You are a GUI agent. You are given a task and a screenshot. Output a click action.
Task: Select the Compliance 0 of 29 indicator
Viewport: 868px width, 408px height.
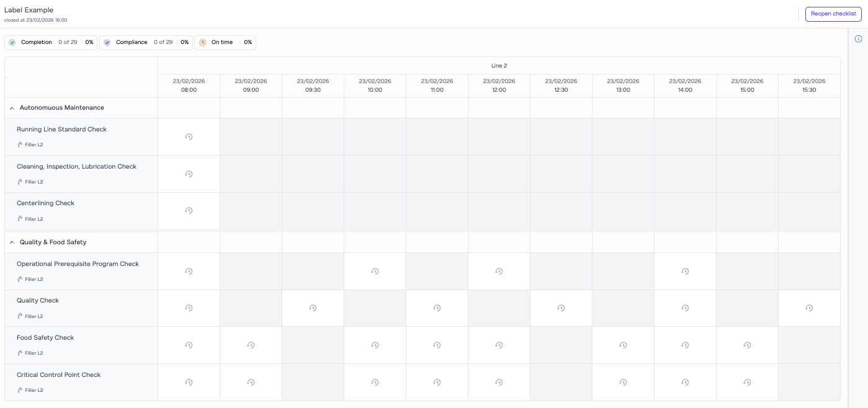[145, 42]
